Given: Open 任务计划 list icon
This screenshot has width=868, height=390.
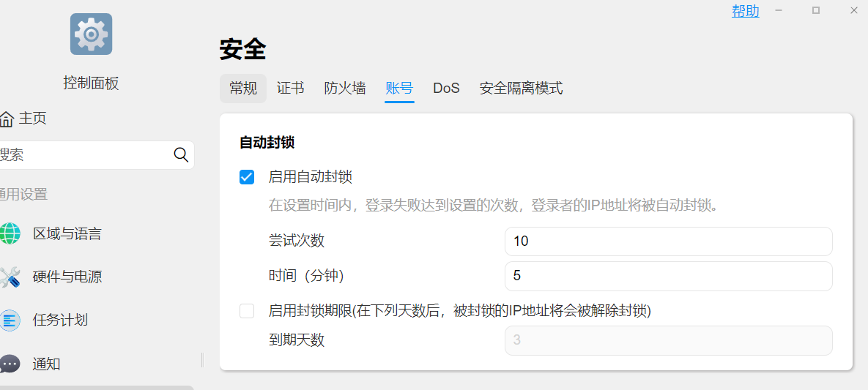Looking at the screenshot, I should coord(10,320).
